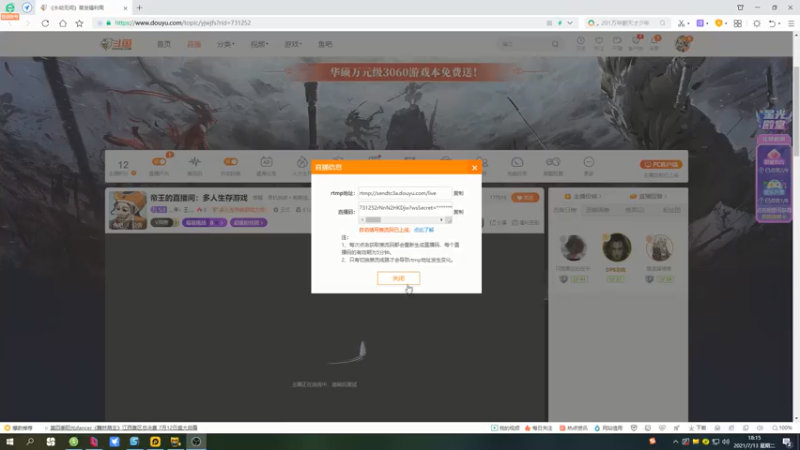Click the flame icon in streamer toolbar
This screenshot has height=450, width=800.
coord(302,162)
